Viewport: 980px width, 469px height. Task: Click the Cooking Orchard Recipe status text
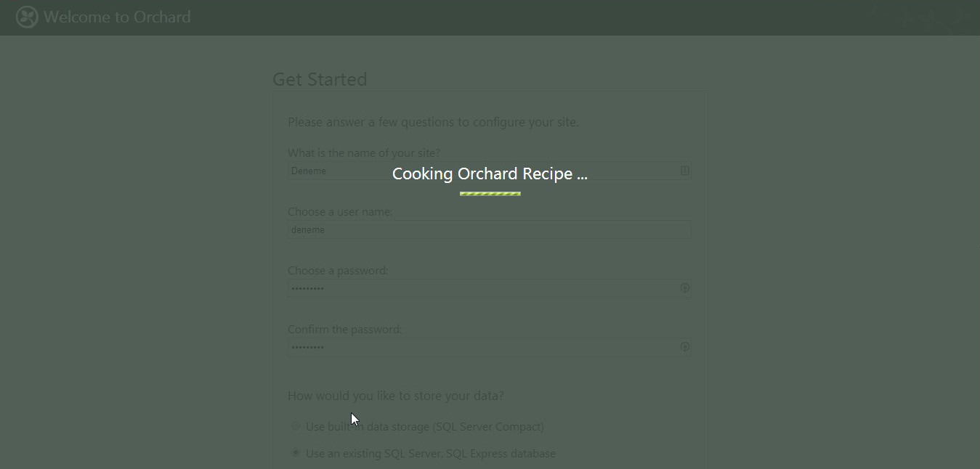click(x=490, y=174)
